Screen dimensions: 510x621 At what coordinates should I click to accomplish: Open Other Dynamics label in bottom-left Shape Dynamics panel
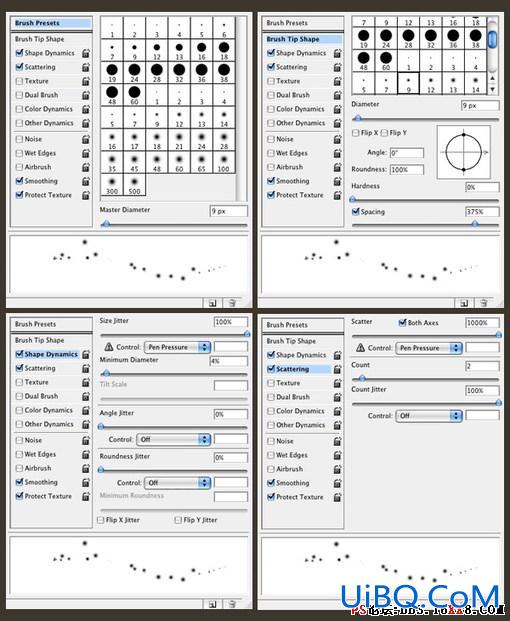coord(49,424)
